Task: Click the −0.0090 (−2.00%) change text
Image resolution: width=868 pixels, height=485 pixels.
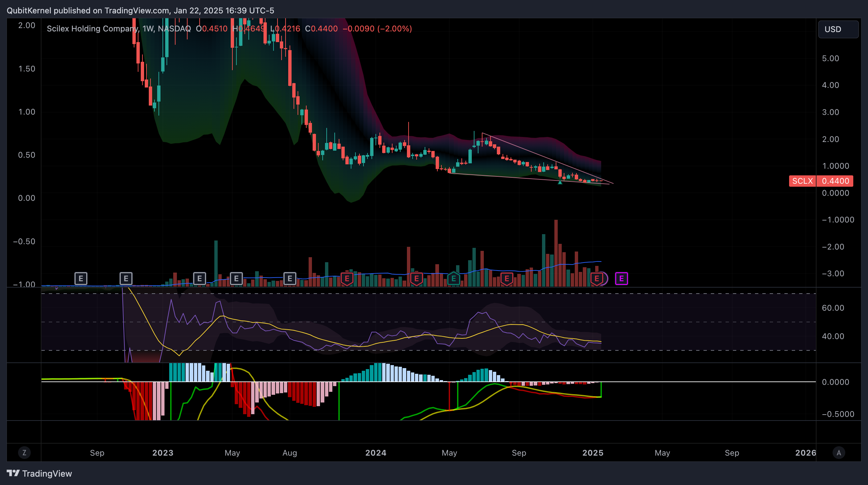Action: click(377, 29)
